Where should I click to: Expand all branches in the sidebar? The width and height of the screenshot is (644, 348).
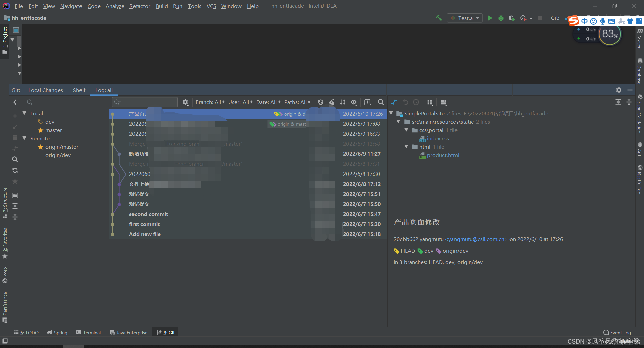(x=15, y=206)
